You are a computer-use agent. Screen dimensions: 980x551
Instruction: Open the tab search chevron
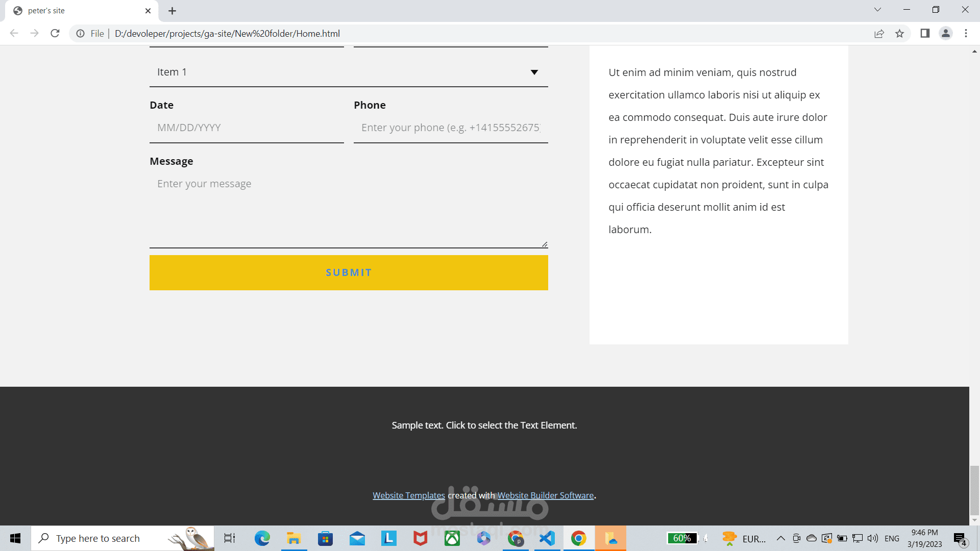click(877, 10)
